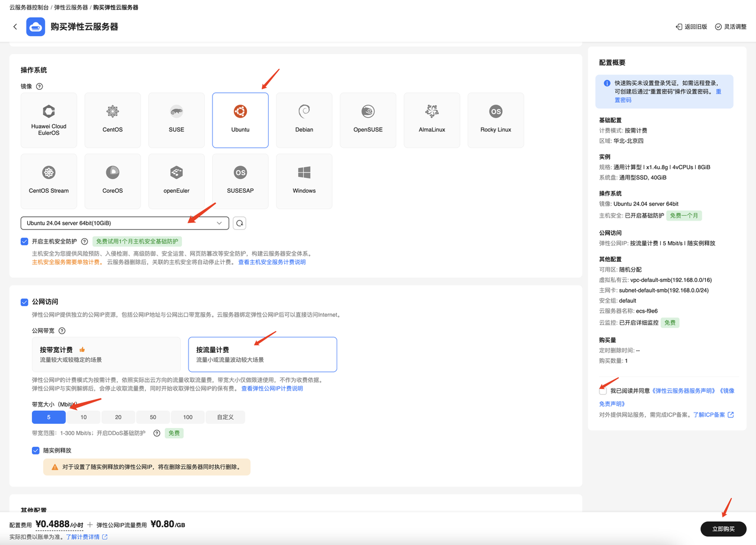Click the vpc-default-smb(192.168.0.0/16) value
This screenshot has width=756, height=545.
point(671,280)
